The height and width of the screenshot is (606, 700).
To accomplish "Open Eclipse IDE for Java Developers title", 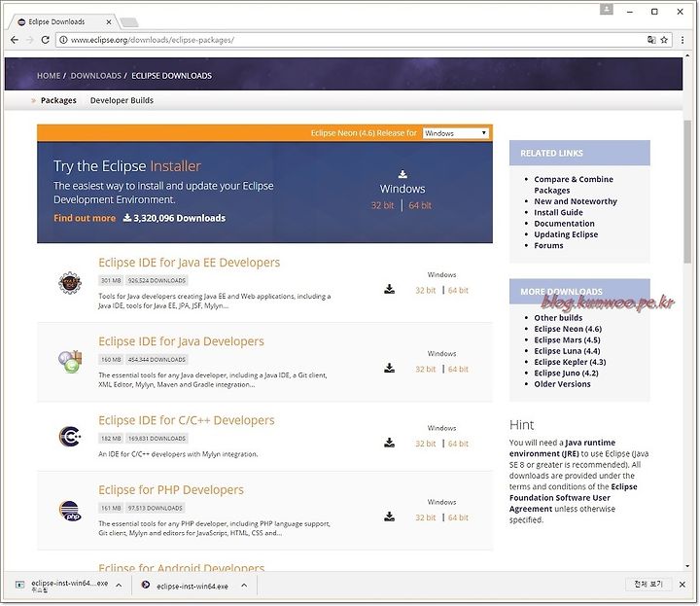I will (181, 341).
